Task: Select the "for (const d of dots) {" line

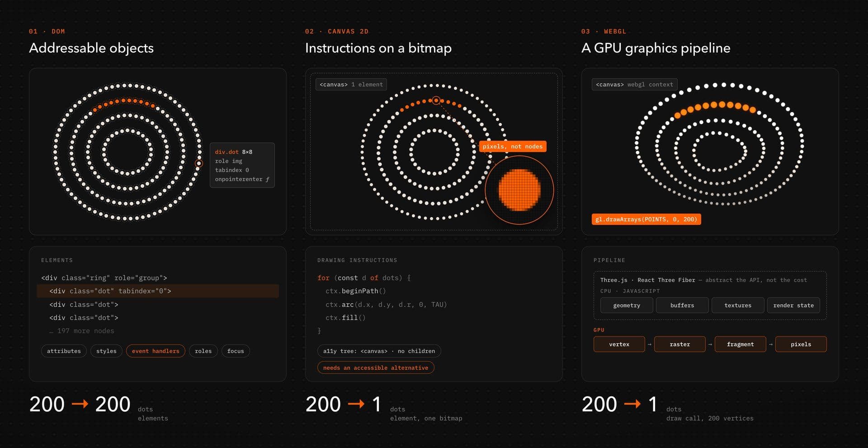Action: pyautogui.click(x=364, y=278)
